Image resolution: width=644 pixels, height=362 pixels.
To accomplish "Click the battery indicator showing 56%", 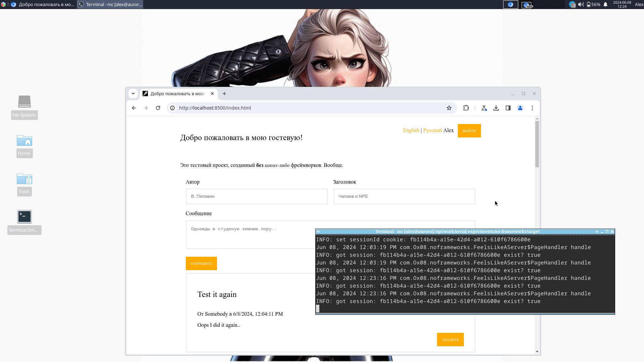I will [x=593, y=4].
